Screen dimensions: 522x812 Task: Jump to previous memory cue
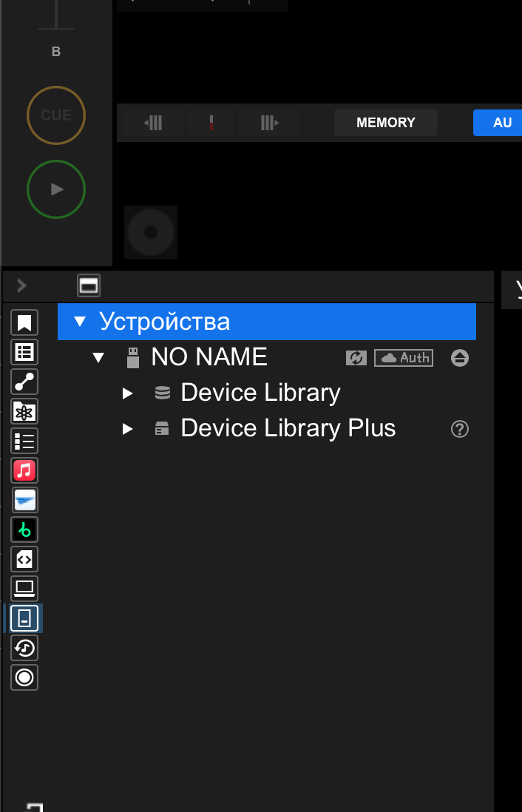click(x=153, y=123)
